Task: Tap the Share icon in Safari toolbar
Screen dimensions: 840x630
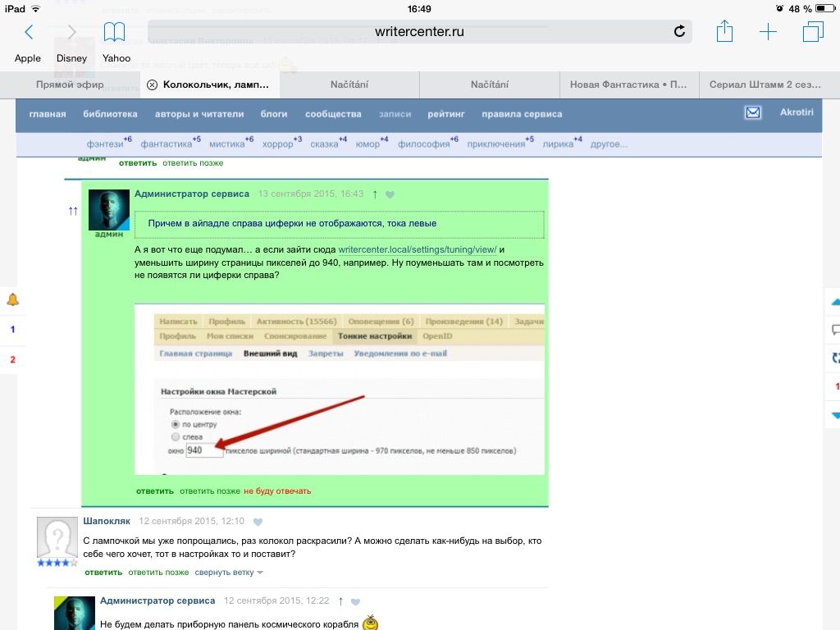Action: point(724,32)
